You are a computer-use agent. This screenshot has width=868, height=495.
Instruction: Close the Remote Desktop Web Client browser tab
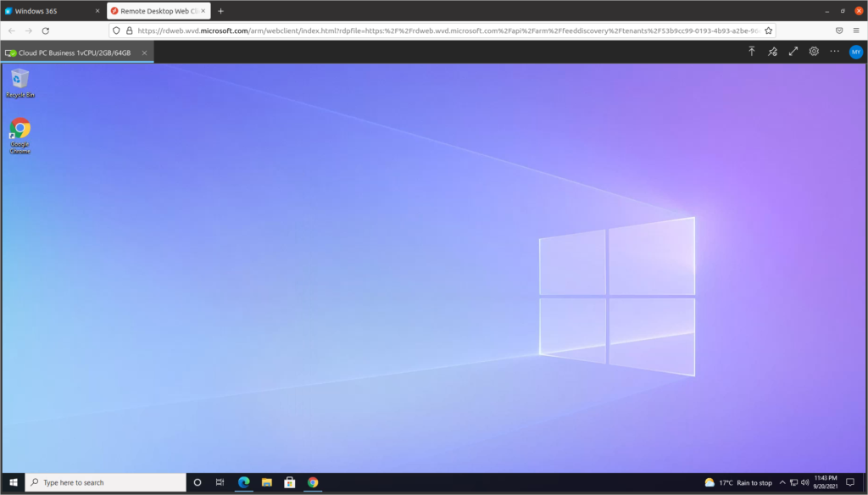coord(203,11)
